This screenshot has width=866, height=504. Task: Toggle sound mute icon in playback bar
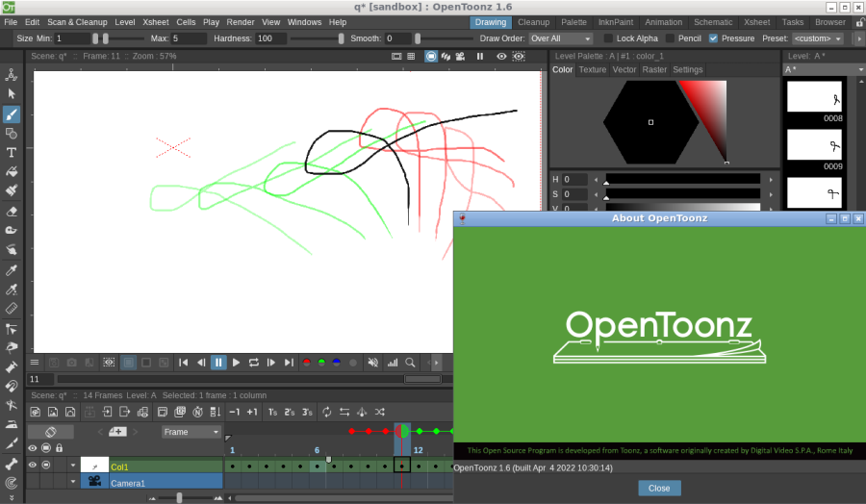373,363
